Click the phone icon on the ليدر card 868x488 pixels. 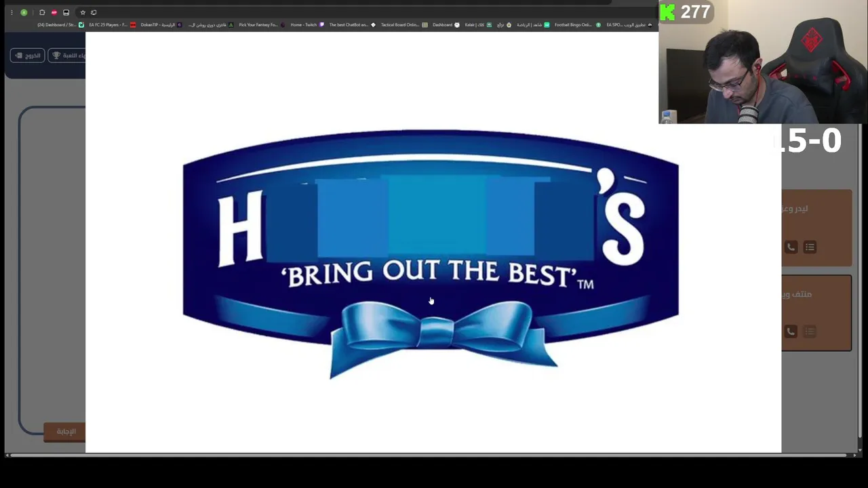coord(791,247)
